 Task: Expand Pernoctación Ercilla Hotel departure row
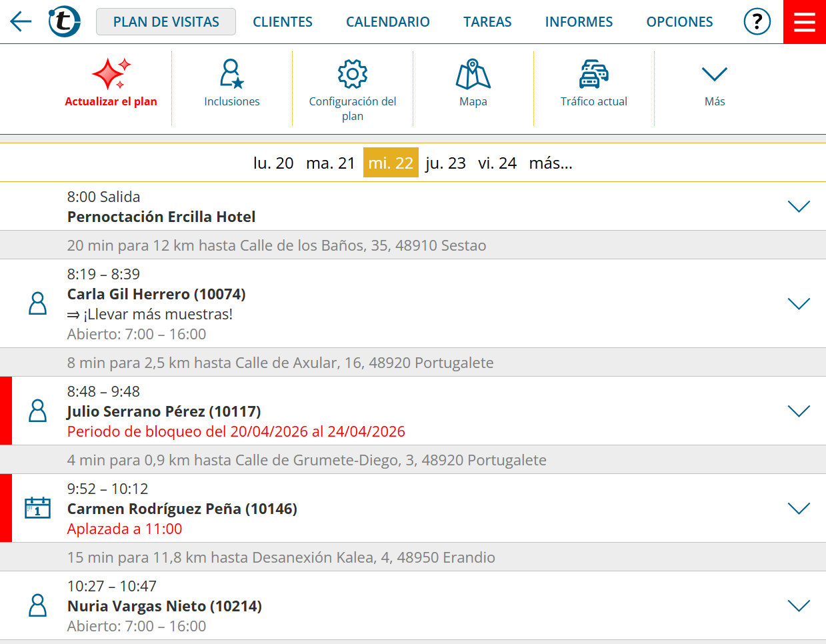click(x=799, y=207)
